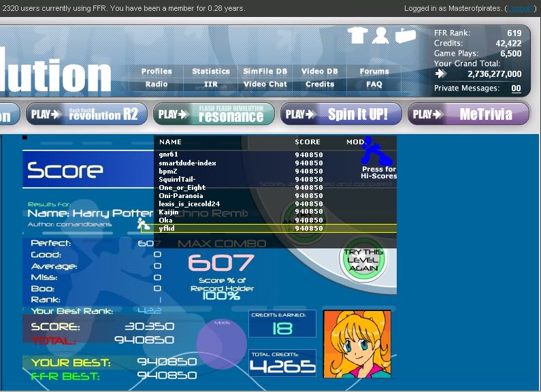Viewport: 541px width, 392px height.
Task: Open Video Chat from navigation
Action: coord(265,84)
